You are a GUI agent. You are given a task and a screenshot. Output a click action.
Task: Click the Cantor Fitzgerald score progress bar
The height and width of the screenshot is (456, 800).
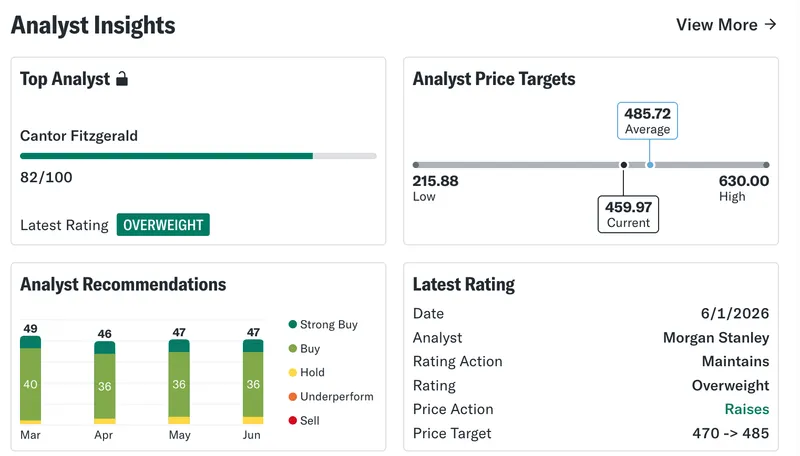click(198, 156)
